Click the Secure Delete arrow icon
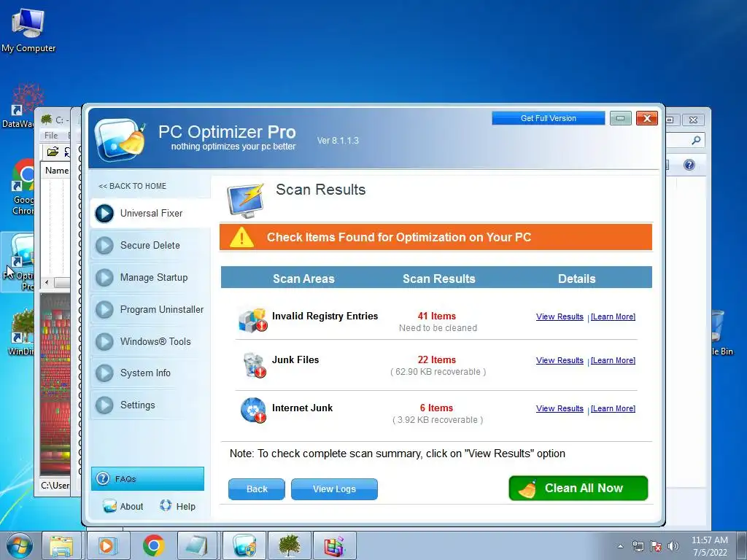This screenshot has width=747, height=560. coord(104,246)
